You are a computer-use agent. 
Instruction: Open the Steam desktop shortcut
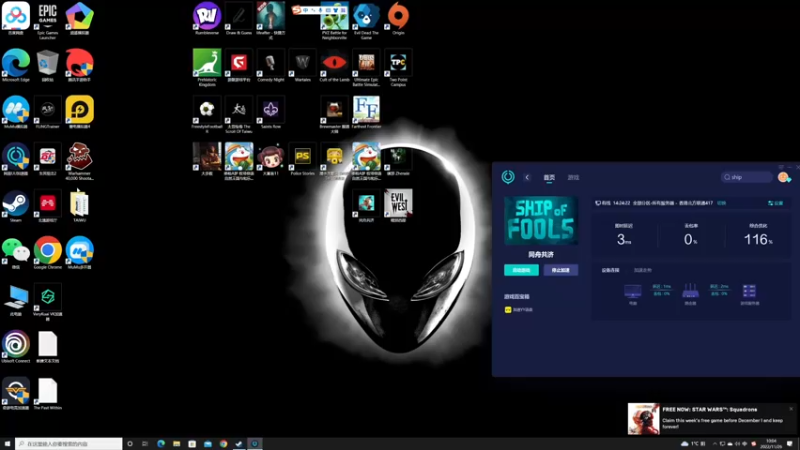(16, 206)
